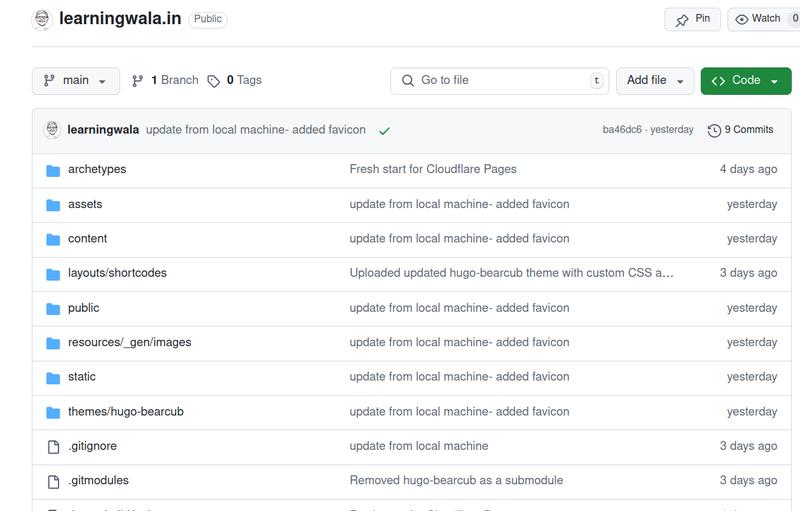Click the learningwala avatar in the commit bar
This screenshot has height=511, width=800.
52,130
